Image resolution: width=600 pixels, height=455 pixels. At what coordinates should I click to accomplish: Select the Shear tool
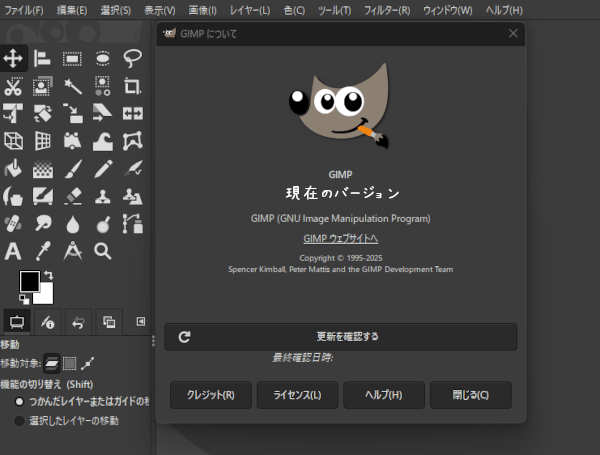coord(103,113)
